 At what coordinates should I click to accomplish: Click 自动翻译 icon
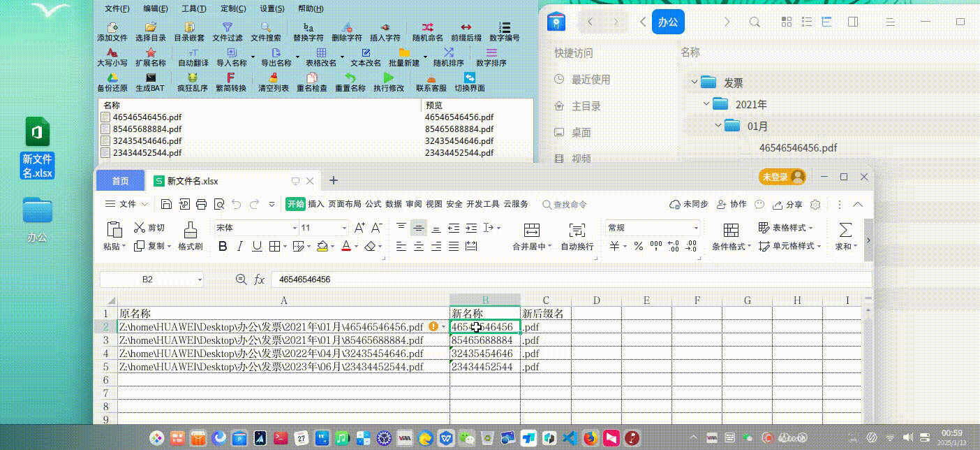pyautogui.click(x=193, y=52)
